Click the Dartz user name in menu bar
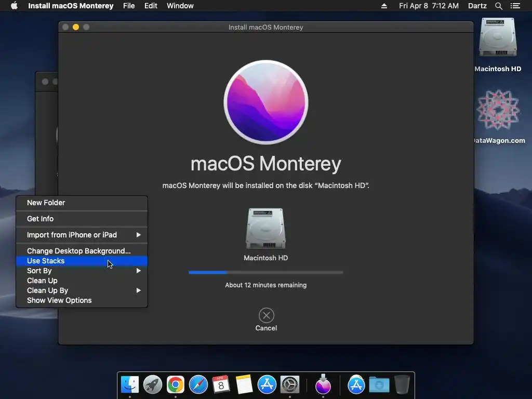The height and width of the screenshot is (399, 532). [x=477, y=6]
